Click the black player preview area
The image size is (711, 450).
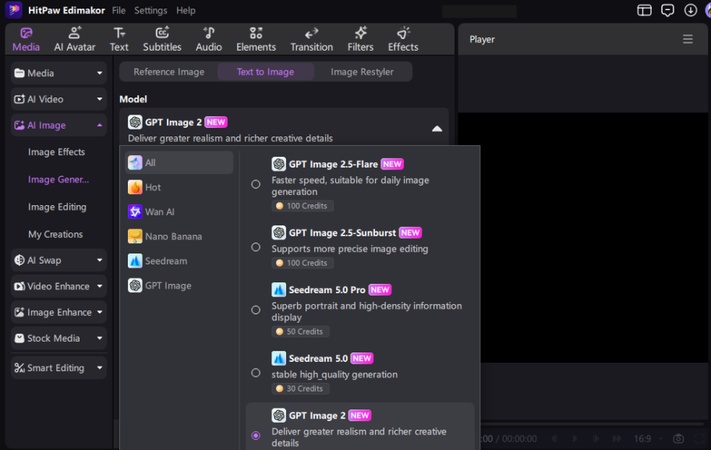584,237
